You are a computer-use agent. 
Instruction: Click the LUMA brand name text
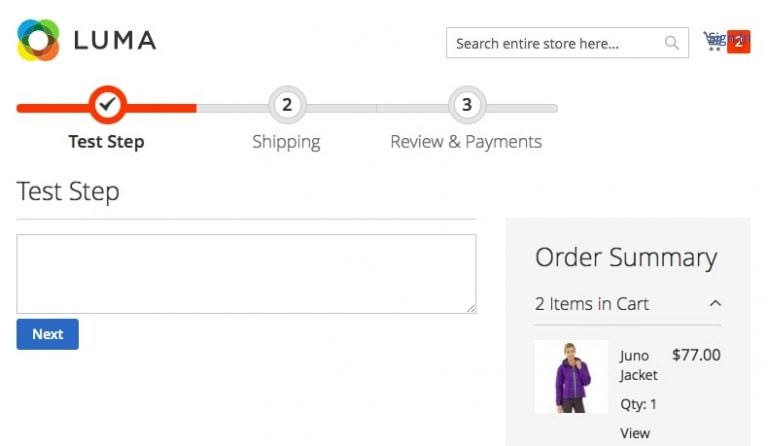pyautogui.click(x=115, y=41)
